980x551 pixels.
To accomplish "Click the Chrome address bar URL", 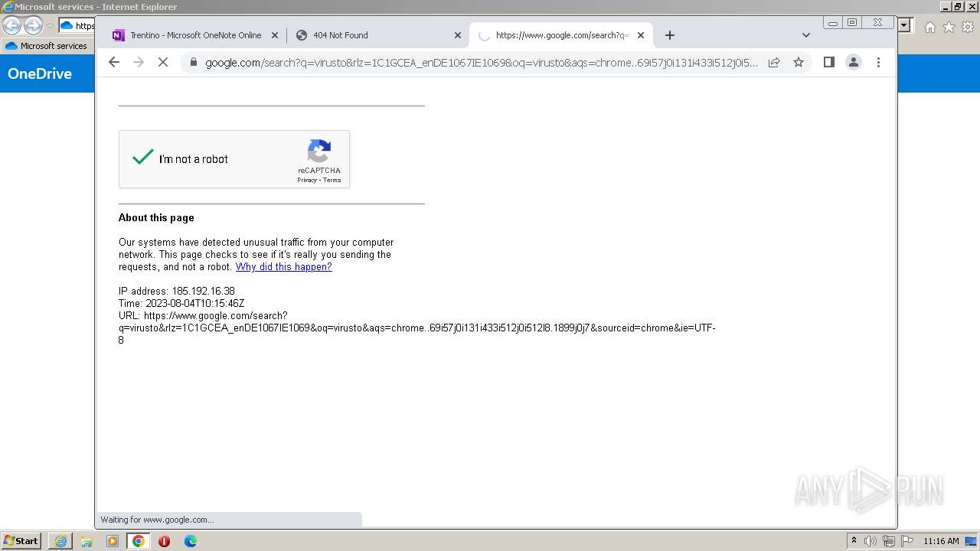I will point(482,63).
